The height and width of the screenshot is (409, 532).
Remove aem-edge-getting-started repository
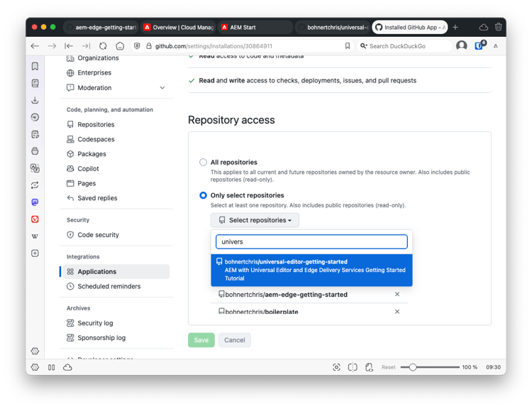397,294
